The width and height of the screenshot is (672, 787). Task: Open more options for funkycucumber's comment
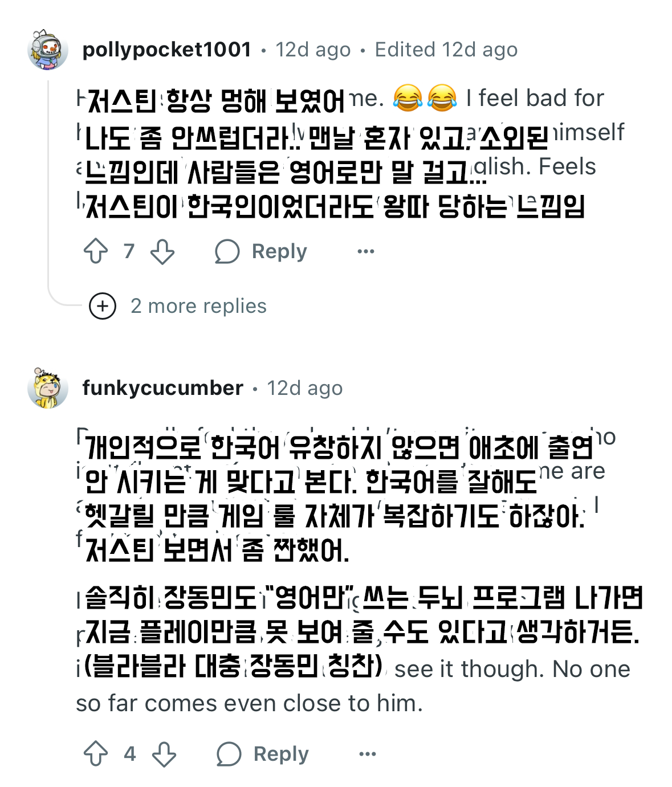point(367,754)
